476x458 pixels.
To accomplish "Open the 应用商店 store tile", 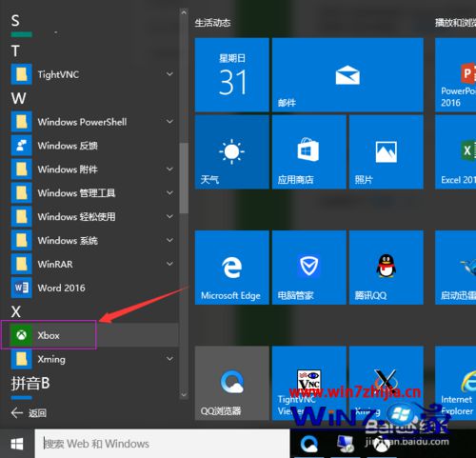I will click(309, 152).
